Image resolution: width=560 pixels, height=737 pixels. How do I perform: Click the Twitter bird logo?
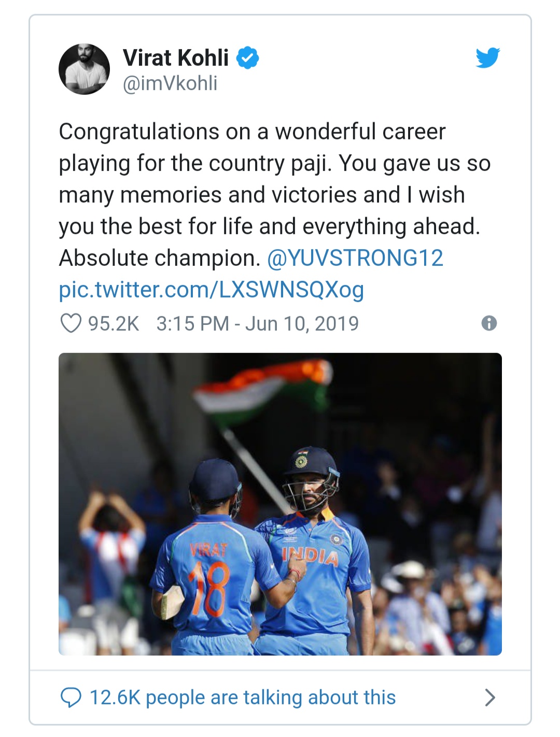[487, 58]
